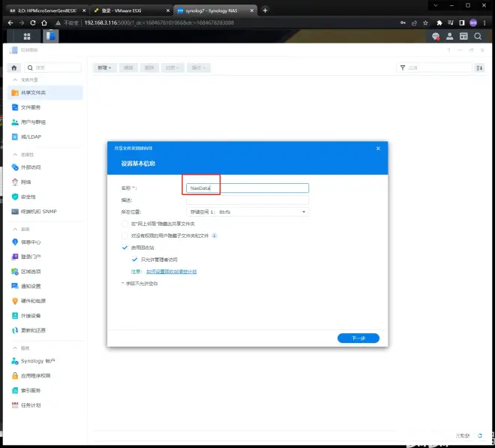Open 共享文件夹 in the sidebar
The height and width of the screenshot is (448, 495).
click(x=45, y=92)
